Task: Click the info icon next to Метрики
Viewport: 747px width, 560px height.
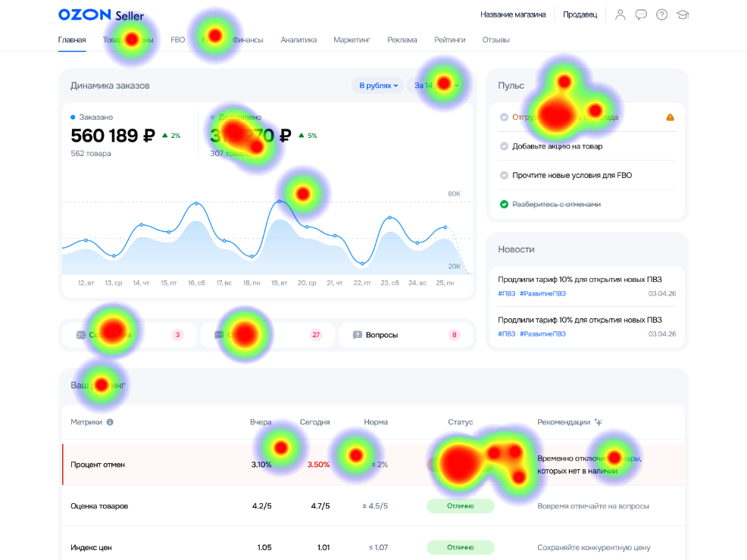Action: tap(110, 422)
